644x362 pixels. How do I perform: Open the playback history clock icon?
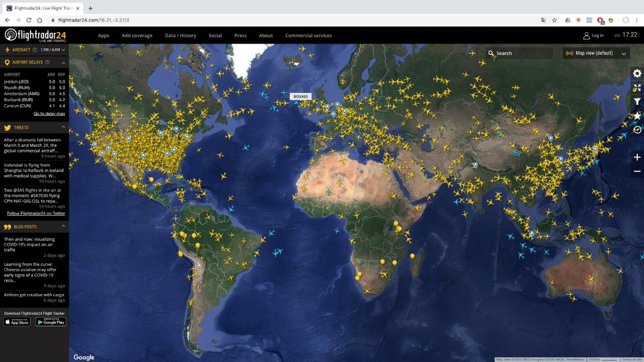tap(637, 130)
